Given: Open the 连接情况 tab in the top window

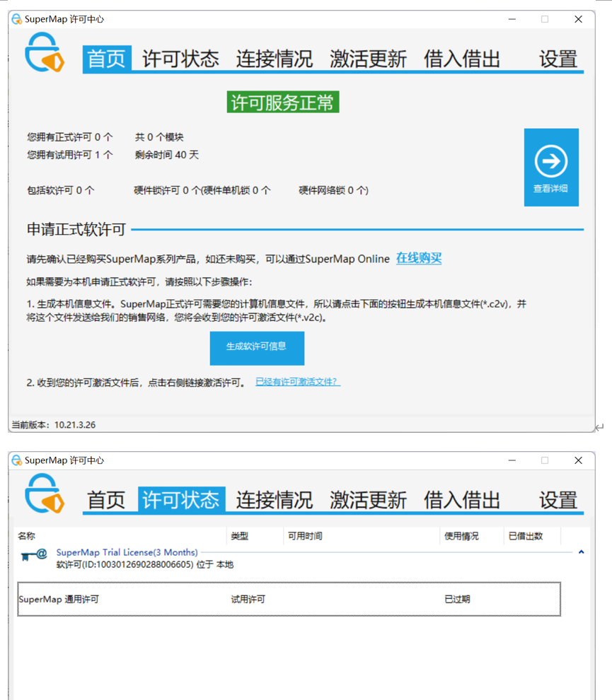Looking at the screenshot, I should click(275, 59).
